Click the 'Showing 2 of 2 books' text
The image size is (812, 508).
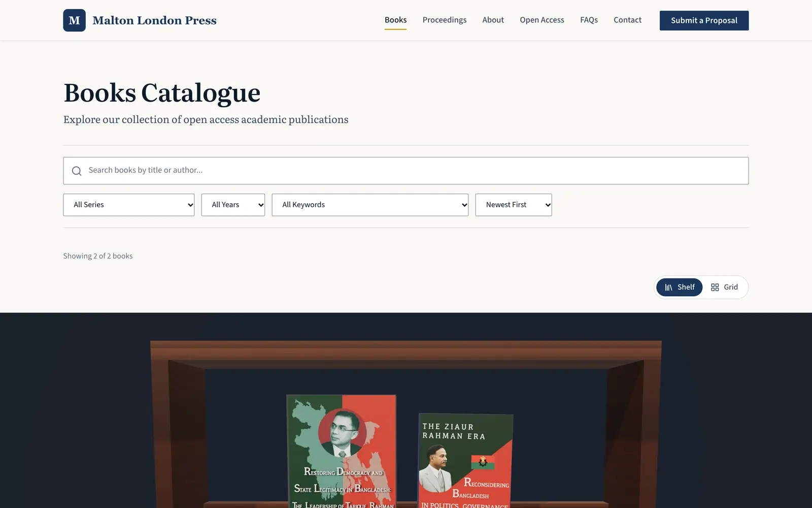(x=98, y=256)
